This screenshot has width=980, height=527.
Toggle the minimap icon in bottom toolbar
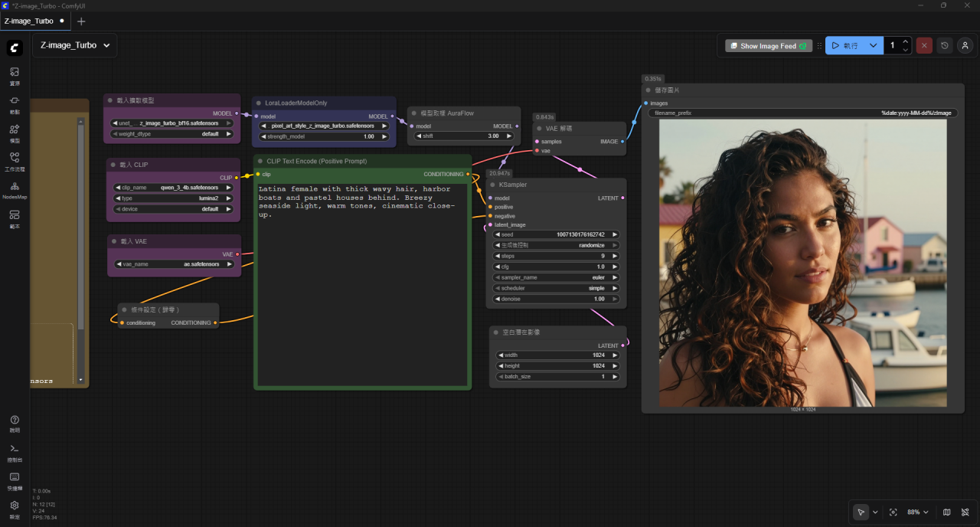click(947, 512)
